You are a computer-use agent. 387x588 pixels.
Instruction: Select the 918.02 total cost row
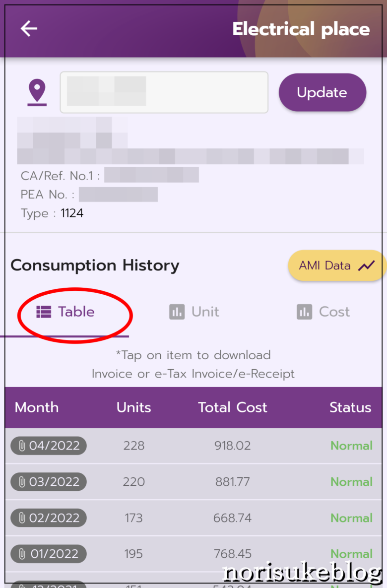point(193,446)
